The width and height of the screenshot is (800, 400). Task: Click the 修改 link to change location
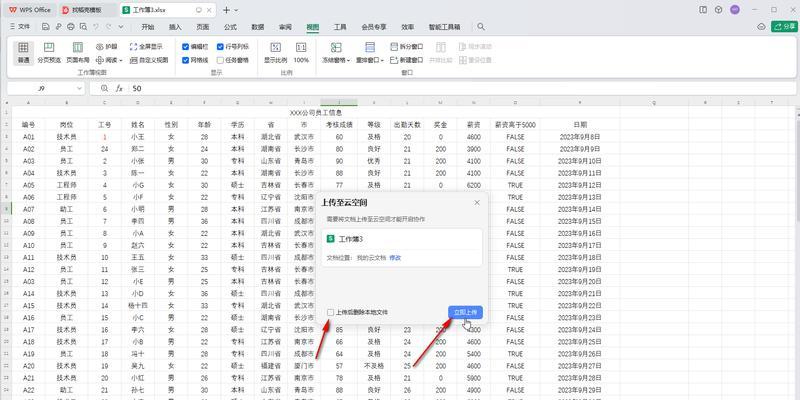[395, 258]
